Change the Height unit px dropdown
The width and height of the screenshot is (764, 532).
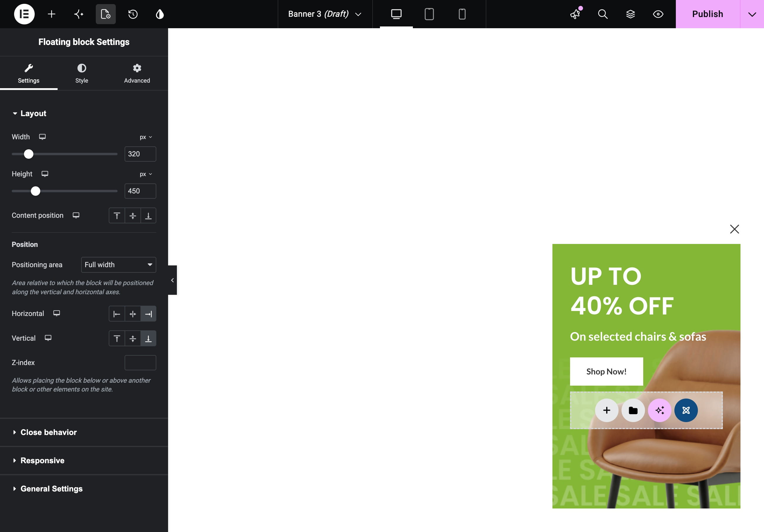pos(146,174)
